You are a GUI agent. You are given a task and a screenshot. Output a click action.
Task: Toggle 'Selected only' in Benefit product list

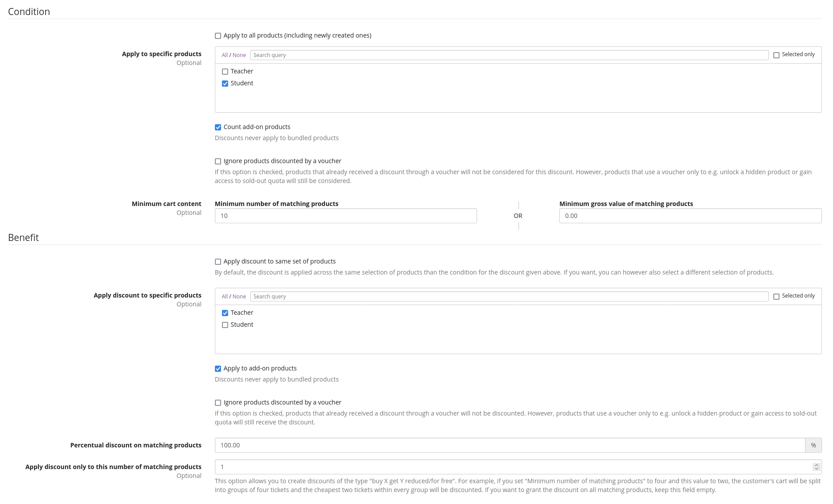point(776,297)
